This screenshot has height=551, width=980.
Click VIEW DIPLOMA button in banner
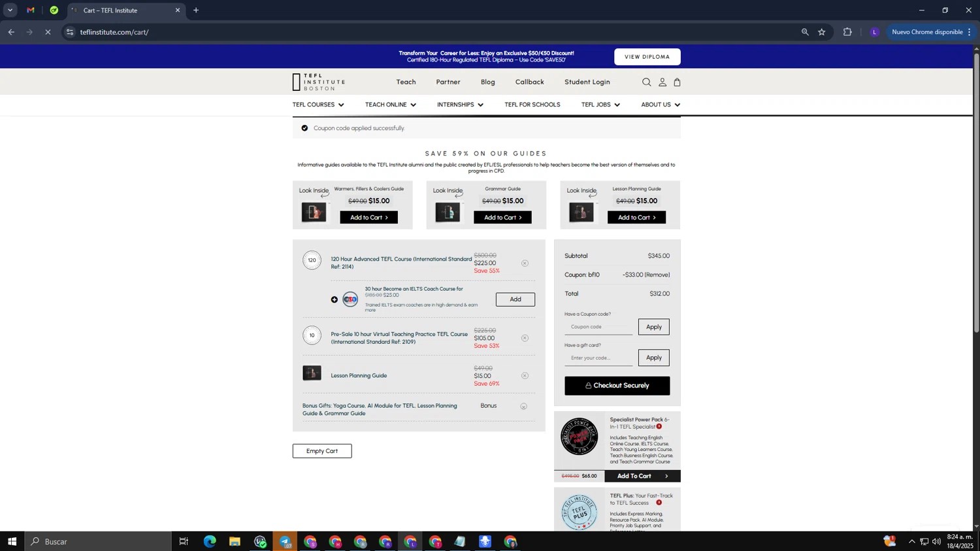[x=647, y=57]
